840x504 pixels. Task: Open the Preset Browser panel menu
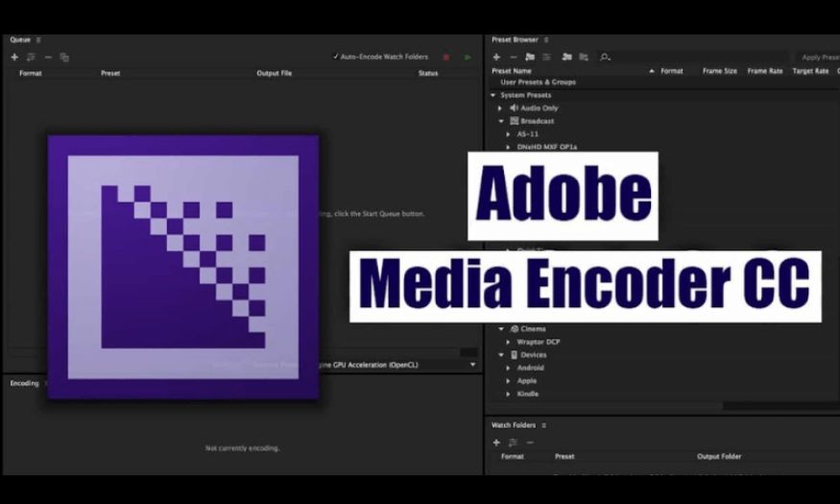tap(546, 39)
